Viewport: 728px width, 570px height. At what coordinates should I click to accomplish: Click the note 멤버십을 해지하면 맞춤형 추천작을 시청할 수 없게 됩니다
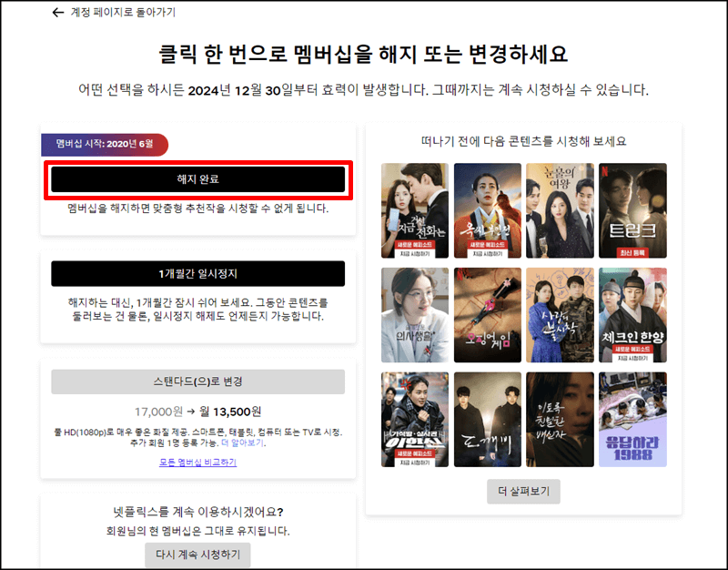point(197,209)
